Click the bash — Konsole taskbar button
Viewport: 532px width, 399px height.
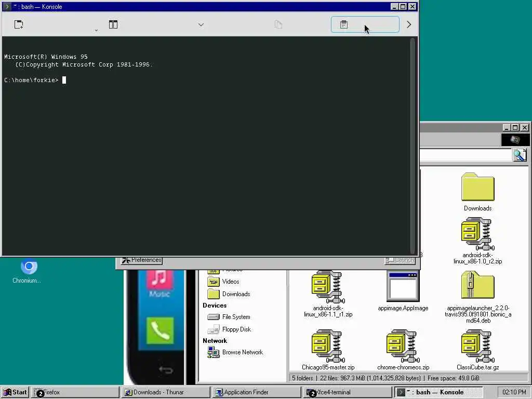click(x=438, y=392)
